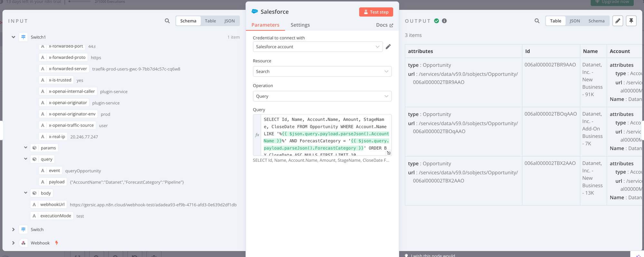The image size is (644, 257).
Task: Switch output view to Schema
Action: click(596, 21)
